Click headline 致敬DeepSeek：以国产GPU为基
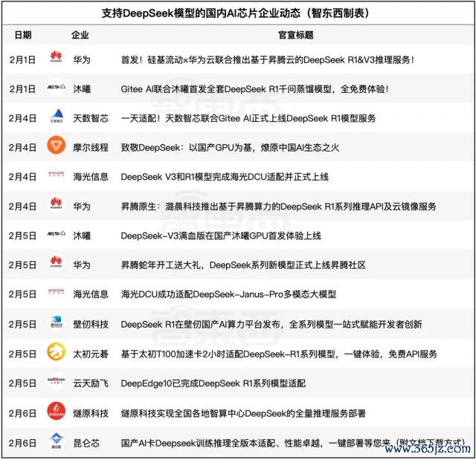 tap(230, 148)
